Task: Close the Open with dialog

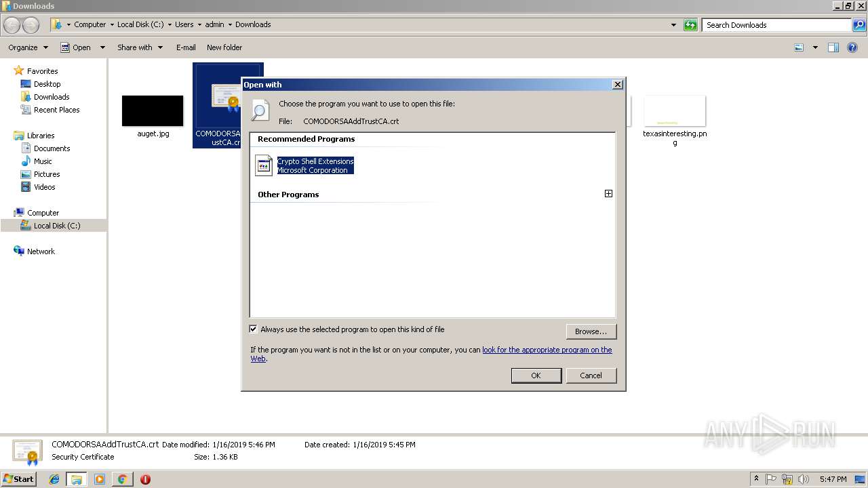Action: coord(617,85)
